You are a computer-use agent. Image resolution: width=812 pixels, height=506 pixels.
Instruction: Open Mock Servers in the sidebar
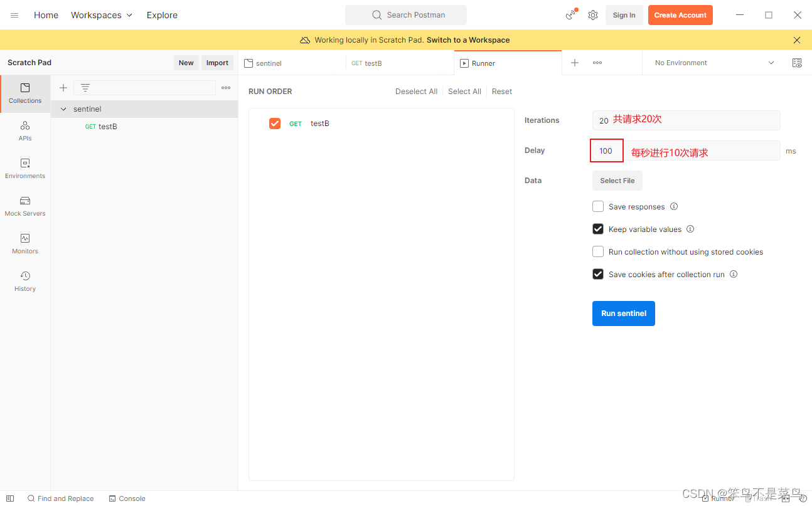[25, 206]
